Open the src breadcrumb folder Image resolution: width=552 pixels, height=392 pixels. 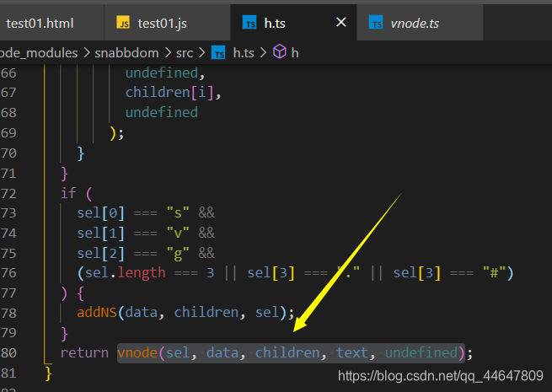pos(185,53)
